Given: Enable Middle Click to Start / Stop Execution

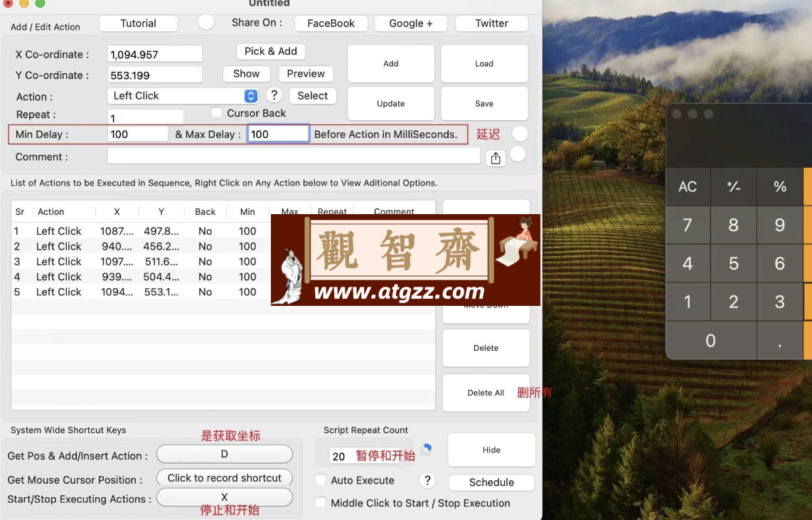Looking at the screenshot, I should coord(321,502).
